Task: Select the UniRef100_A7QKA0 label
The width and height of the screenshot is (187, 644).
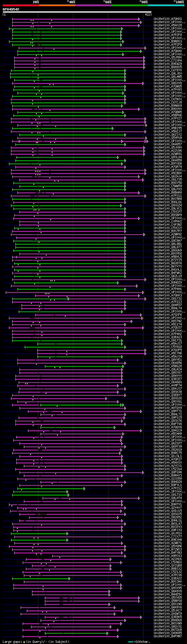Action: coord(168,51)
